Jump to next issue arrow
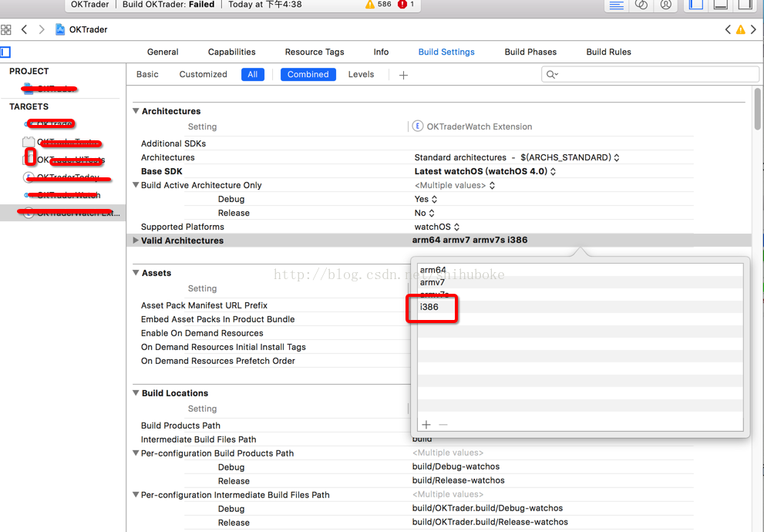 point(753,30)
